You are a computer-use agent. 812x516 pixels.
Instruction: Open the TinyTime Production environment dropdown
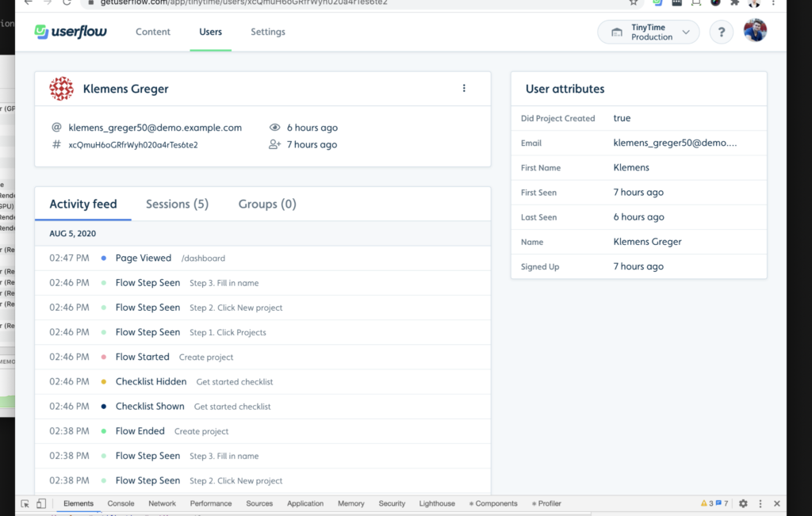coord(648,32)
